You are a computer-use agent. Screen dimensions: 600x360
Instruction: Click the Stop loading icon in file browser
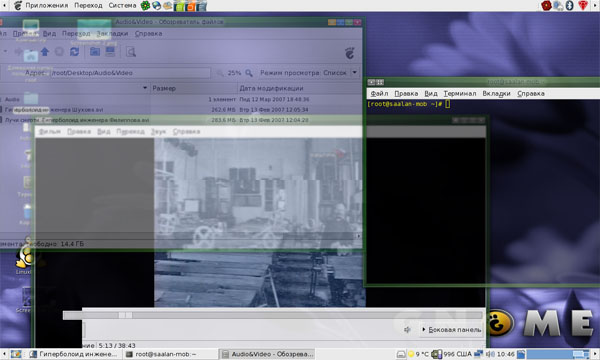click(x=59, y=52)
